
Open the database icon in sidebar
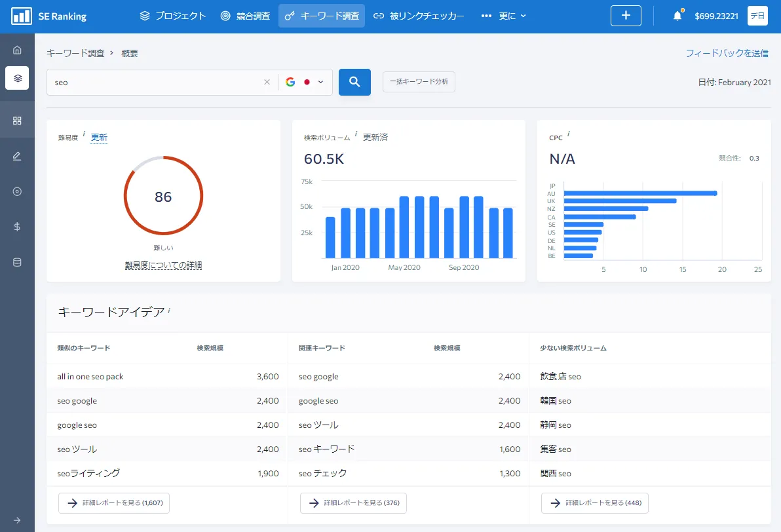pyautogui.click(x=17, y=262)
